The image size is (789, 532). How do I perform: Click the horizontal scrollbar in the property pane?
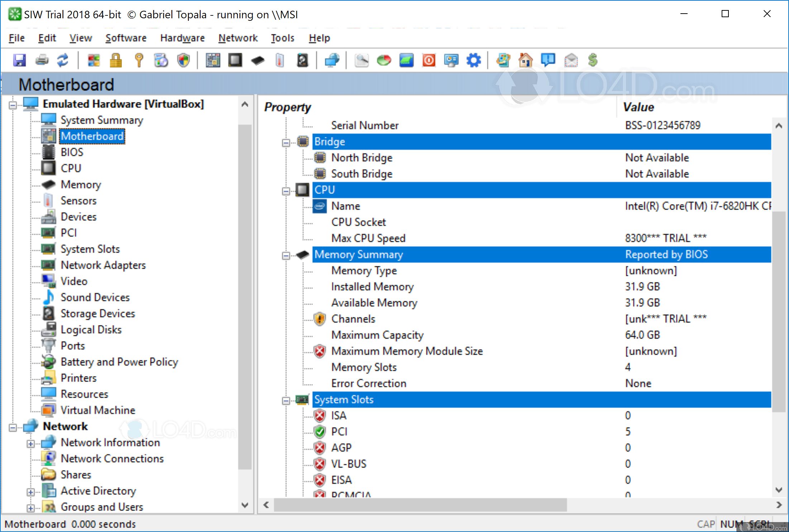pyautogui.click(x=420, y=505)
